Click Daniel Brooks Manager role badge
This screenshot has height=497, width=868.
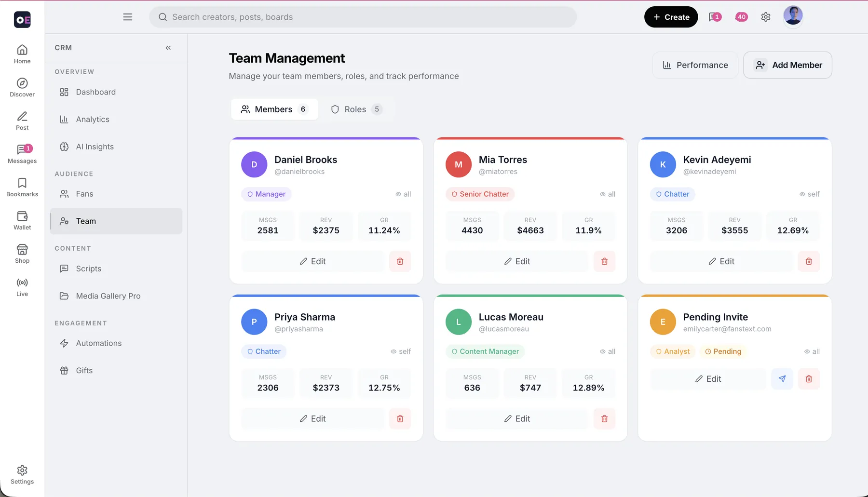click(x=266, y=194)
